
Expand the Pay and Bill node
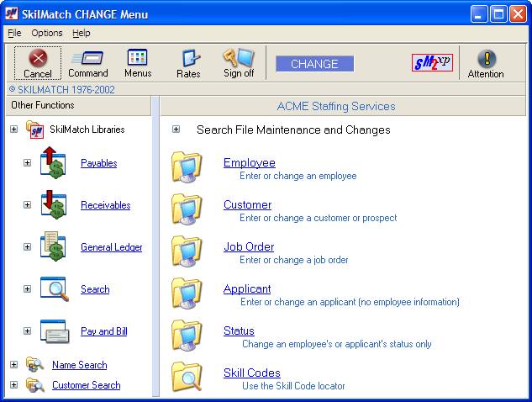[x=27, y=331]
